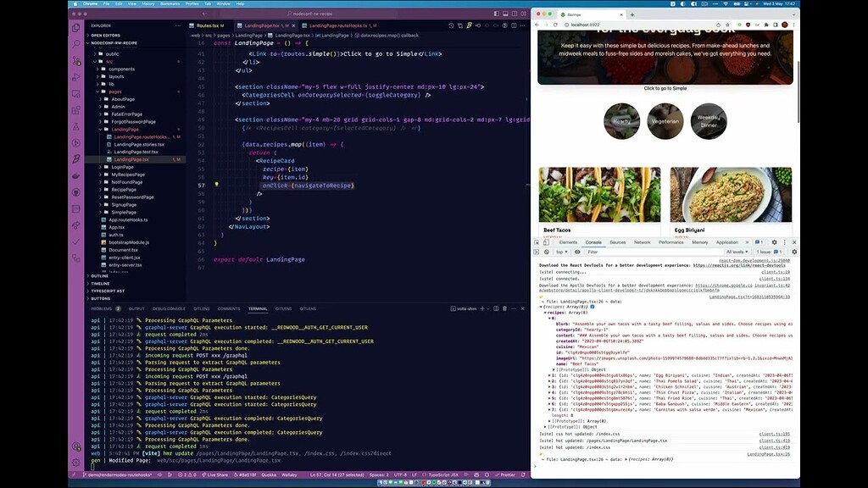Select the element inspect tool in DevTools

coord(536,242)
